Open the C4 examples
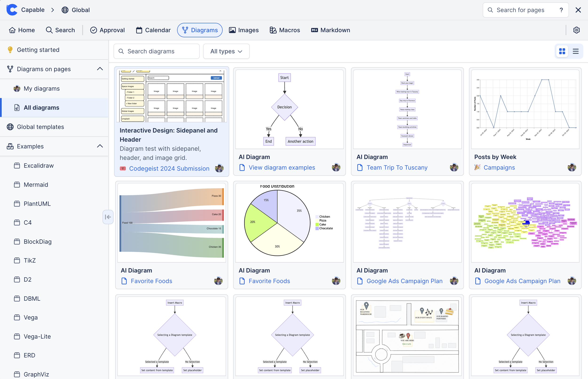 coord(54,222)
